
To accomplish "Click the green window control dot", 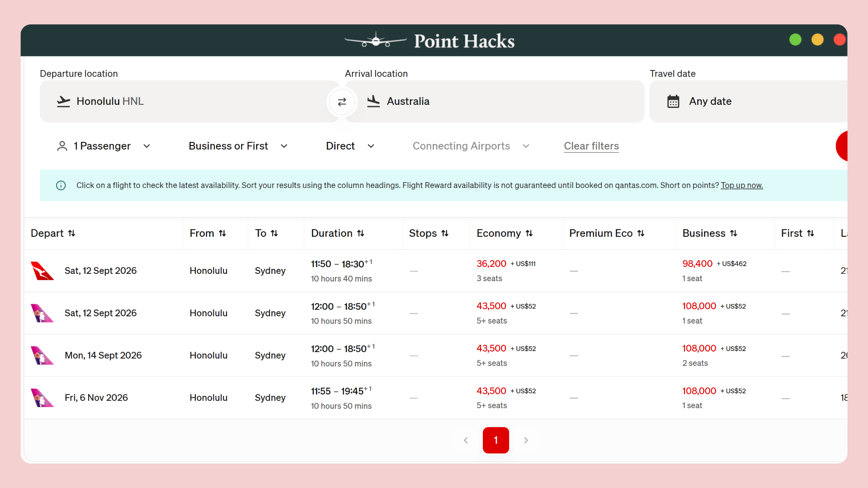I will [795, 40].
